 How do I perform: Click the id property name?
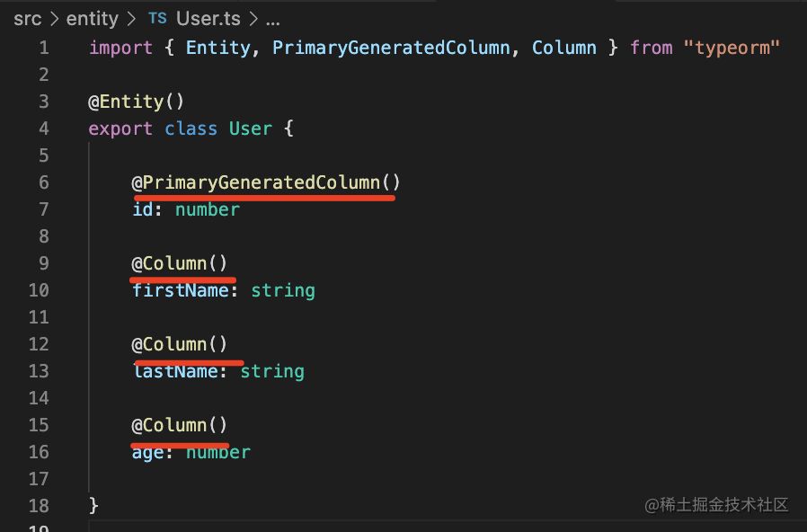pos(144,209)
